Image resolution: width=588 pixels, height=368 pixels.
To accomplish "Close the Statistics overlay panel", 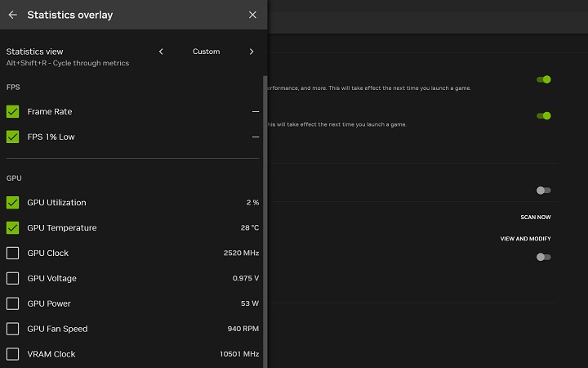I will (x=252, y=15).
